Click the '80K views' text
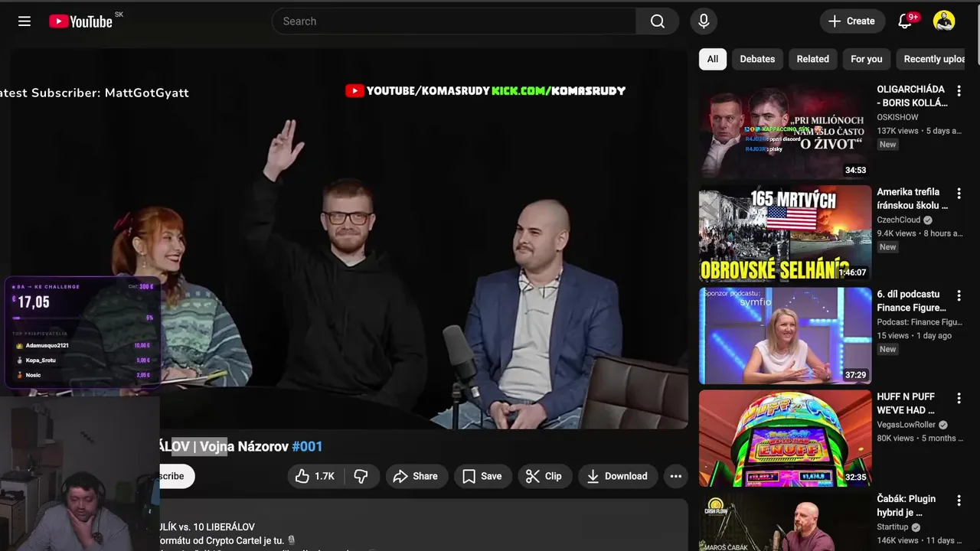 (x=896, y=439)
